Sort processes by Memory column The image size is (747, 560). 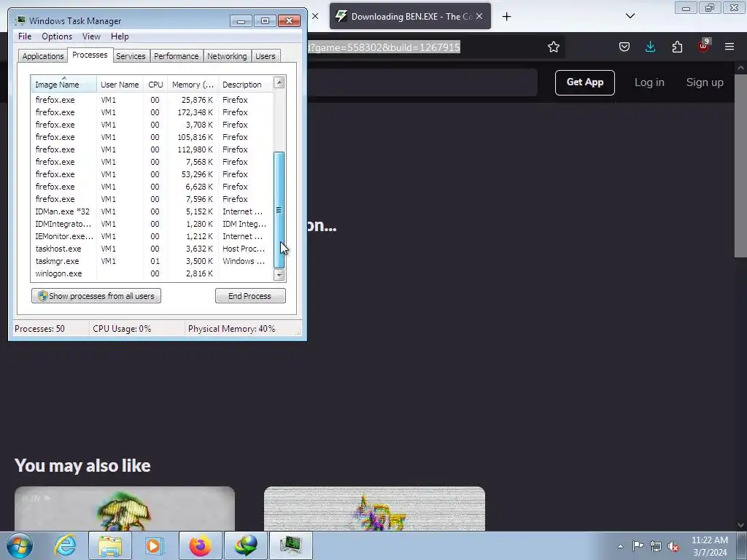[x=193, y=85]
